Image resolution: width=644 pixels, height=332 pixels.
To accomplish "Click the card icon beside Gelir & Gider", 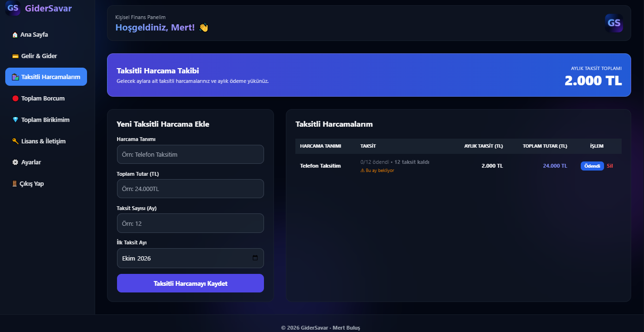I will [16, 56].
